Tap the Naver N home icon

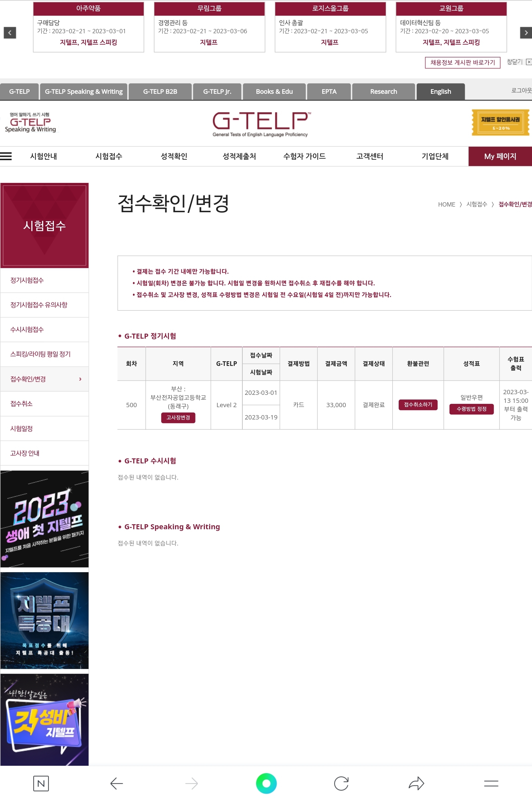[x=41, y=783]
